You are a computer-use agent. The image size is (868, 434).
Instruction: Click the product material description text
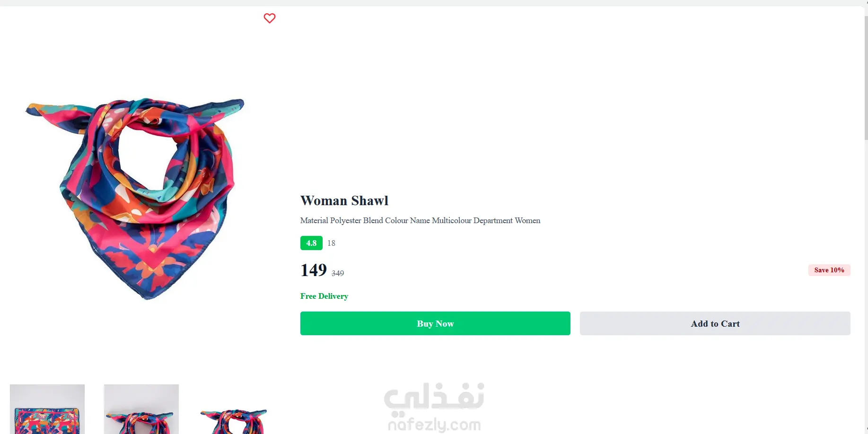(x=420, y=220)
